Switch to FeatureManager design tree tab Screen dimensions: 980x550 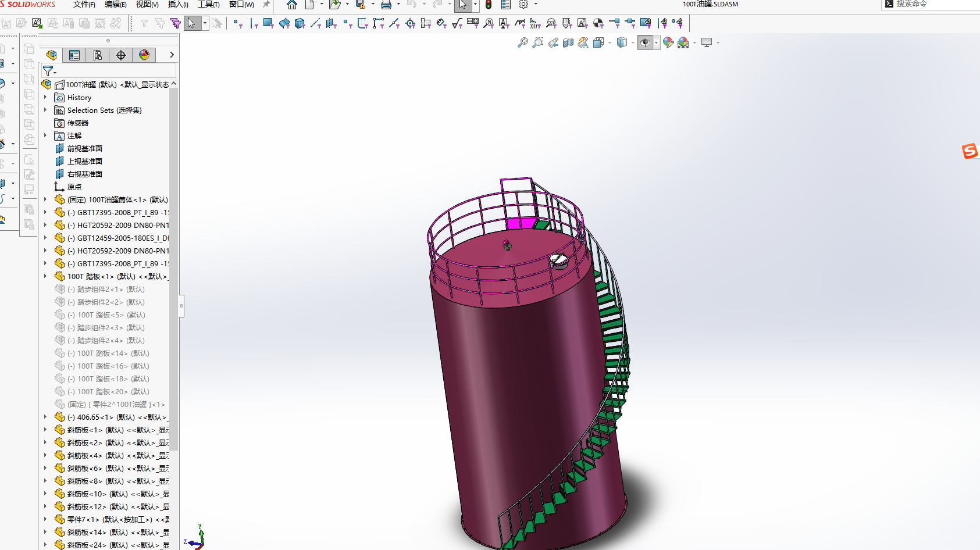(51, 55)
